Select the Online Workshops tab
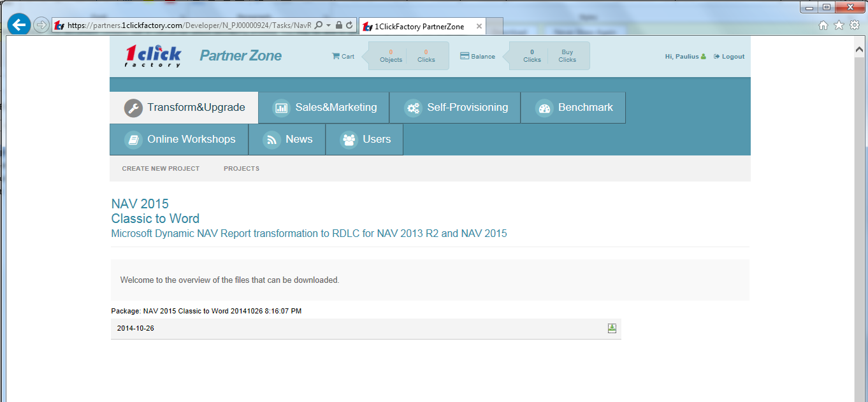This screenshot has width=868, height=402. click(x=179, y=140)
